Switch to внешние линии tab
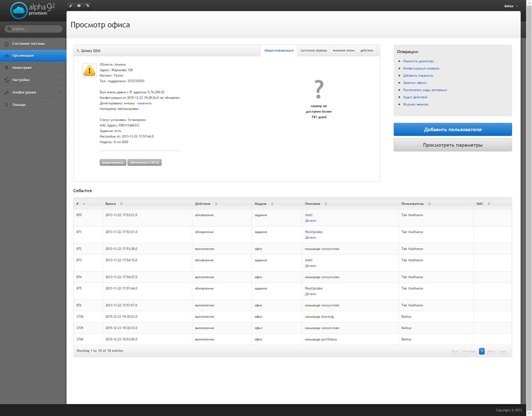 (343, 50)
